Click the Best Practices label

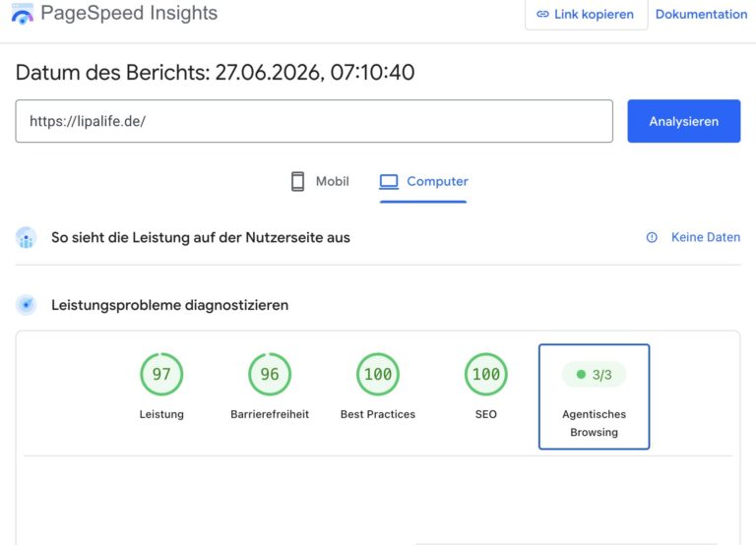[x=378, y=414]
